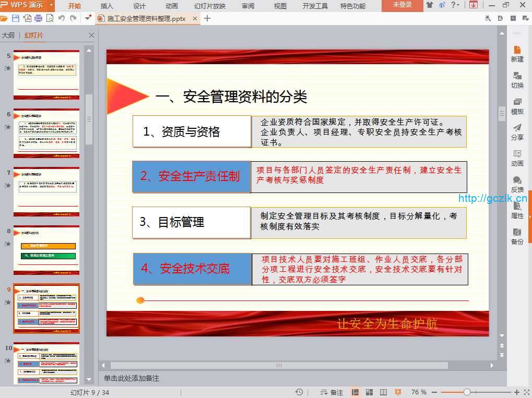Screen dimensions: 532x398
Task: Start slideshow from status bar play icon
Action: tap(398, 392)
